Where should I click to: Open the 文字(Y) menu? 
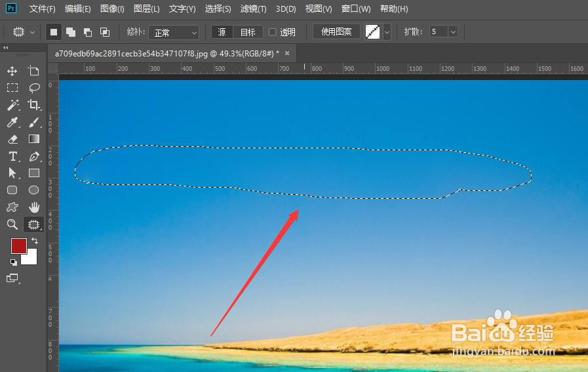coord(182,9)
